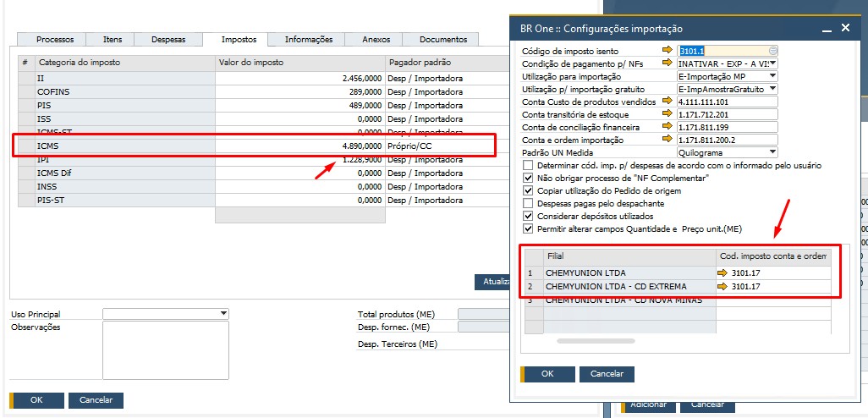Click choose-from-list icon in Código de imposto field
Image resolution: width=868 pixels, height=418 pixels.
click(772, 51)
